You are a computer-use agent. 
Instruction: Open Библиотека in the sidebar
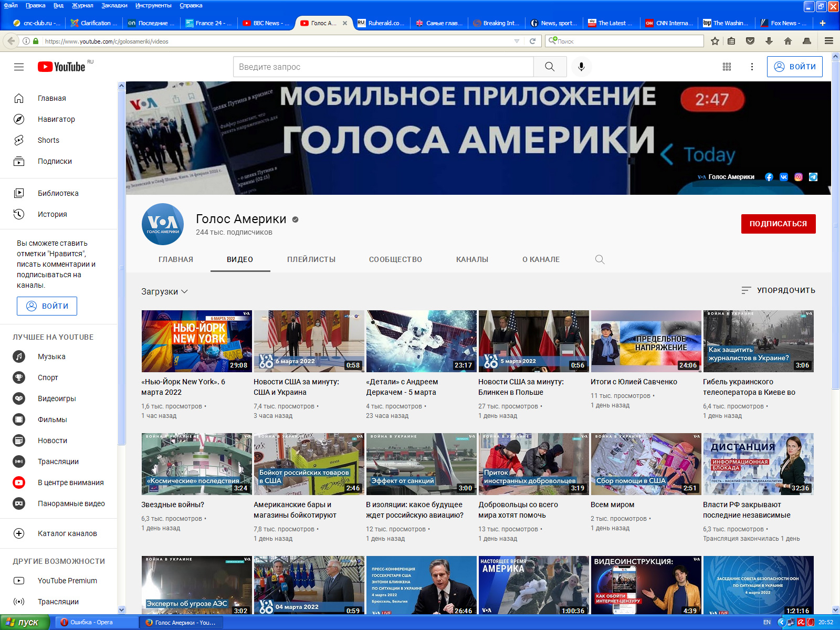59,193
